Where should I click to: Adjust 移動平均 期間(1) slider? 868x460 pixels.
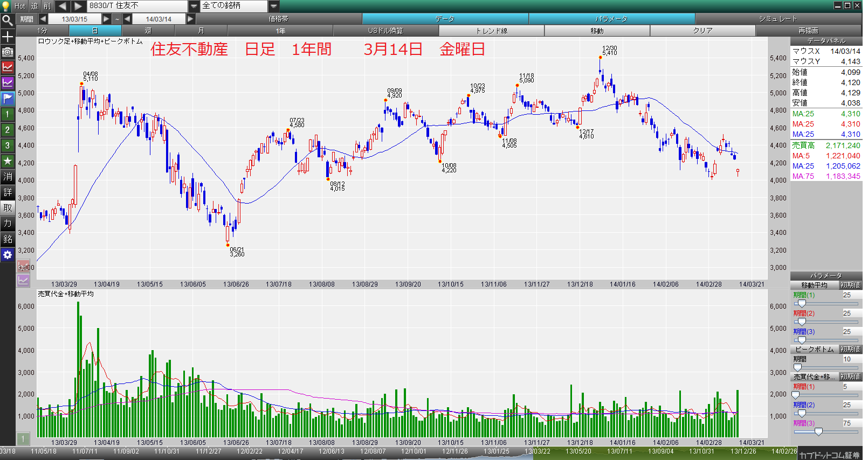coord(801,304)
